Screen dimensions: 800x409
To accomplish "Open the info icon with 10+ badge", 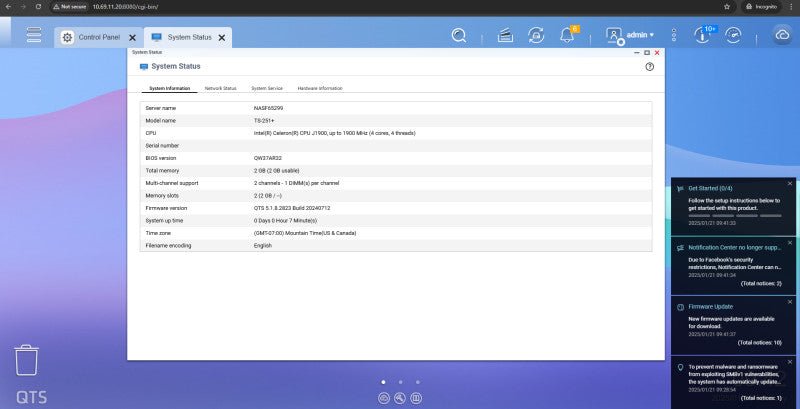I will (x=702, y=35).
